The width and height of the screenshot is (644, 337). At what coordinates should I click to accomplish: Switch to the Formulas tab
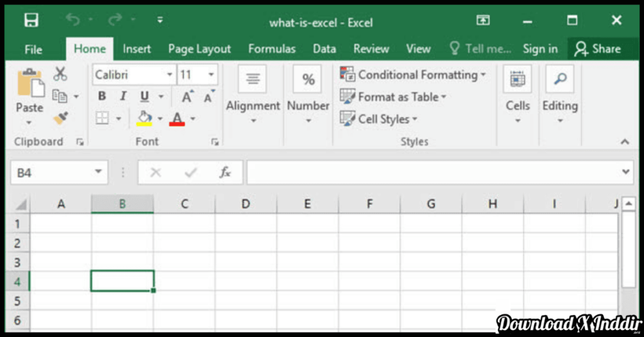[x=272, y=49]
